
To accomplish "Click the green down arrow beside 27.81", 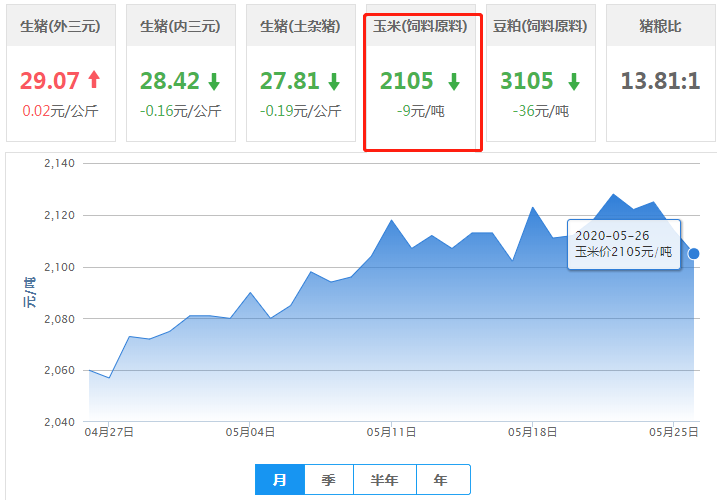I will (x=334, y=81).
